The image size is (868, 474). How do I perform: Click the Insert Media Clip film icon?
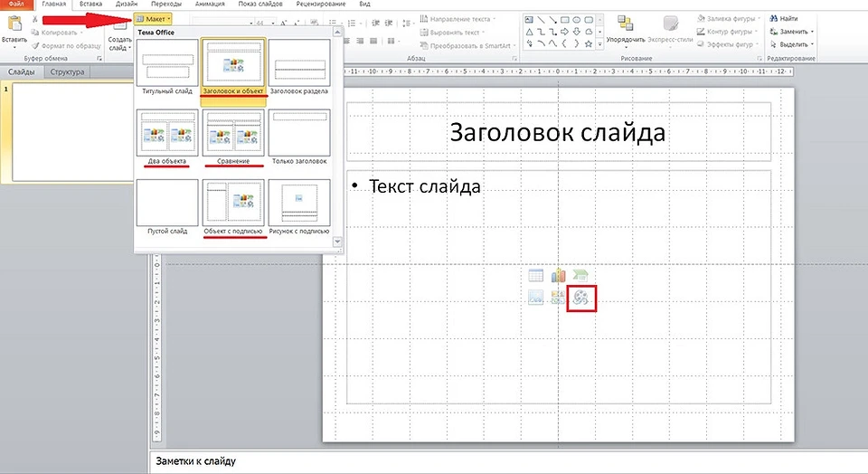[581, 298]
